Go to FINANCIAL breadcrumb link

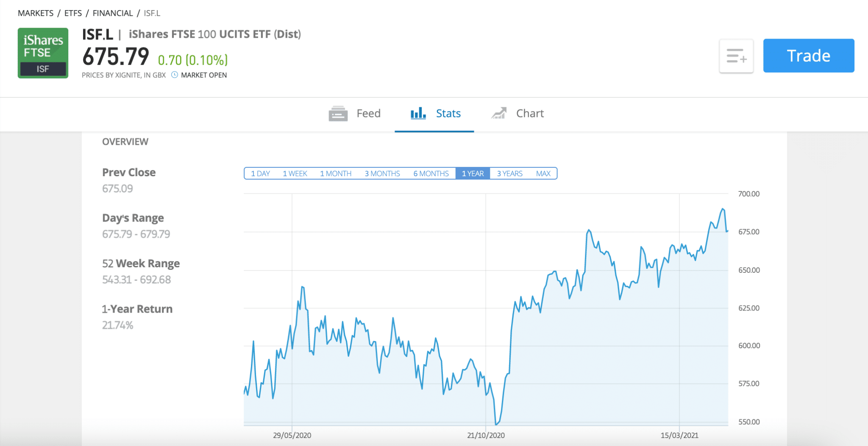113,13
